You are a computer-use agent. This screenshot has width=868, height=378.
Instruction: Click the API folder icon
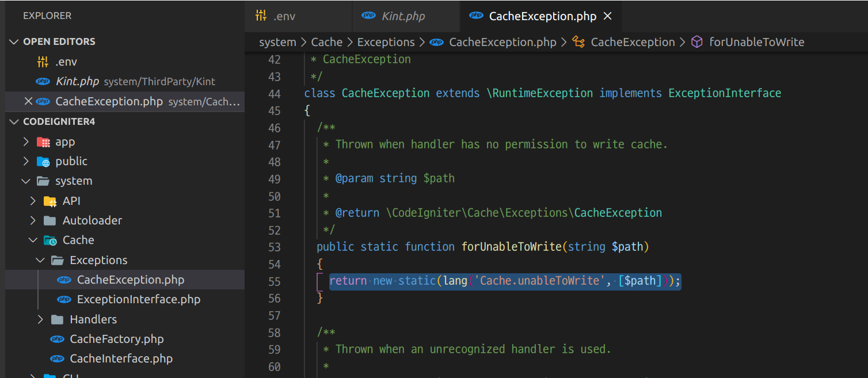click(51, 201)
